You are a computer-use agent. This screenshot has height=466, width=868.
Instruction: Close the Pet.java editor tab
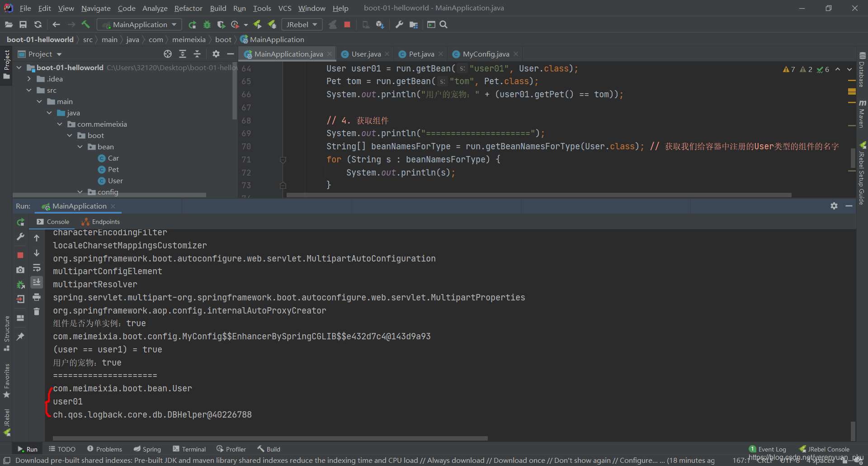[x=441, y=54]
